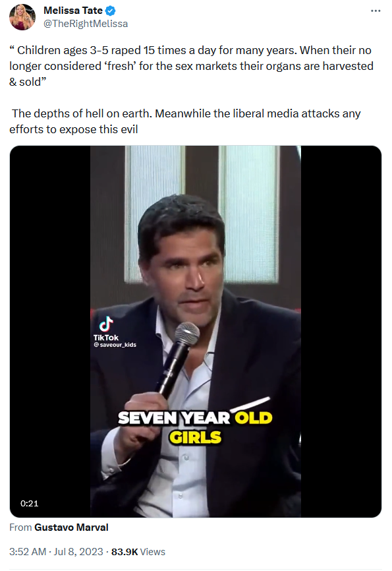Click the left black bar of the video

[x=50, y=332]
